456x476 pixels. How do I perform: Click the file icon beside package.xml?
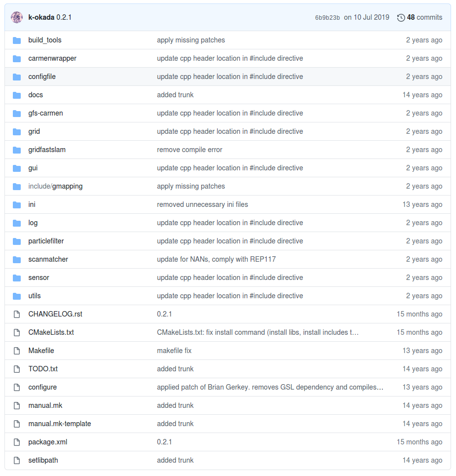click(16, 442)
